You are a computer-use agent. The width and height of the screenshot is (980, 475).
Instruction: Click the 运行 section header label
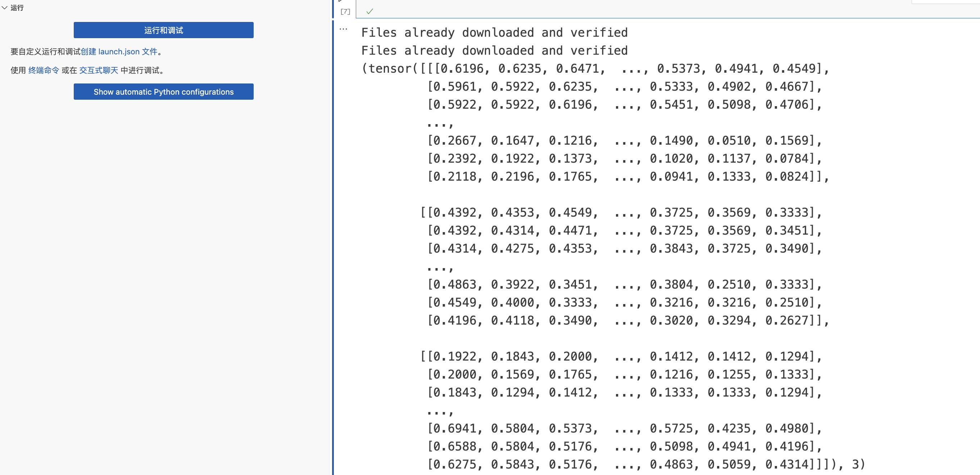pyautogui.click(x=17, y=8)
